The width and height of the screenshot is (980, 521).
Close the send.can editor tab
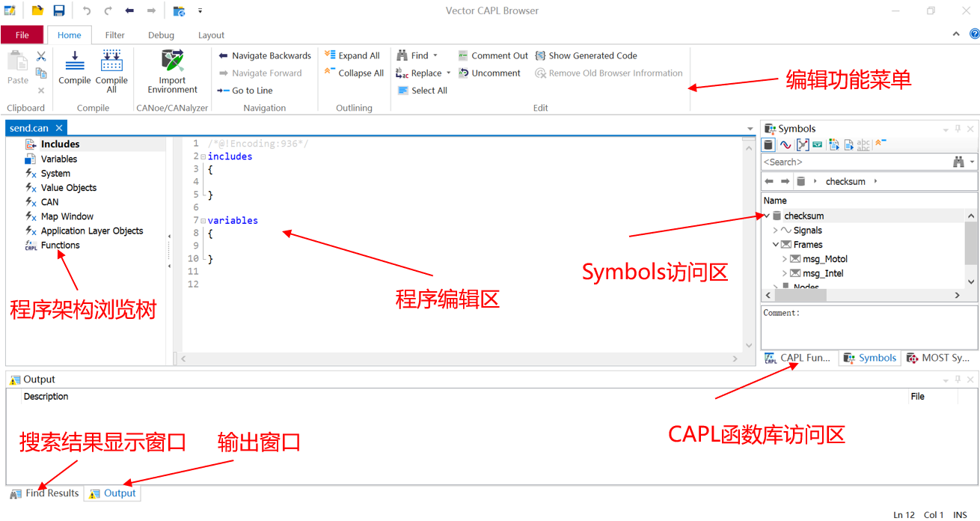[x=59, y=129]
